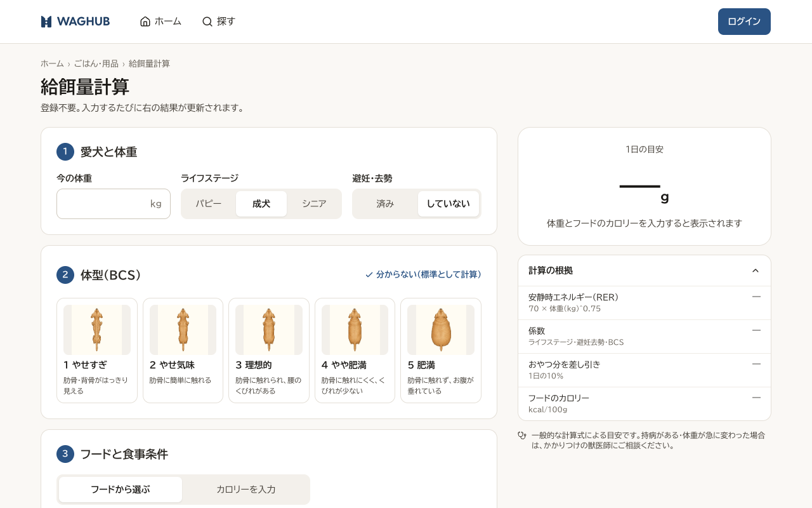Click the step 2 体型(BCS) heading

pyautogui.click(x=111, y=275)
